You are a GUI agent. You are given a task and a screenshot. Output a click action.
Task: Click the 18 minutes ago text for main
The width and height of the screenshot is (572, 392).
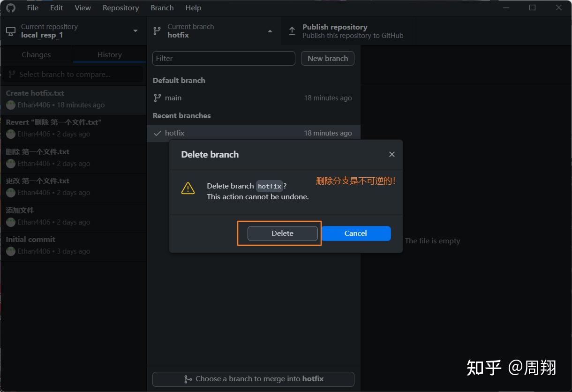tap(328, 98)
